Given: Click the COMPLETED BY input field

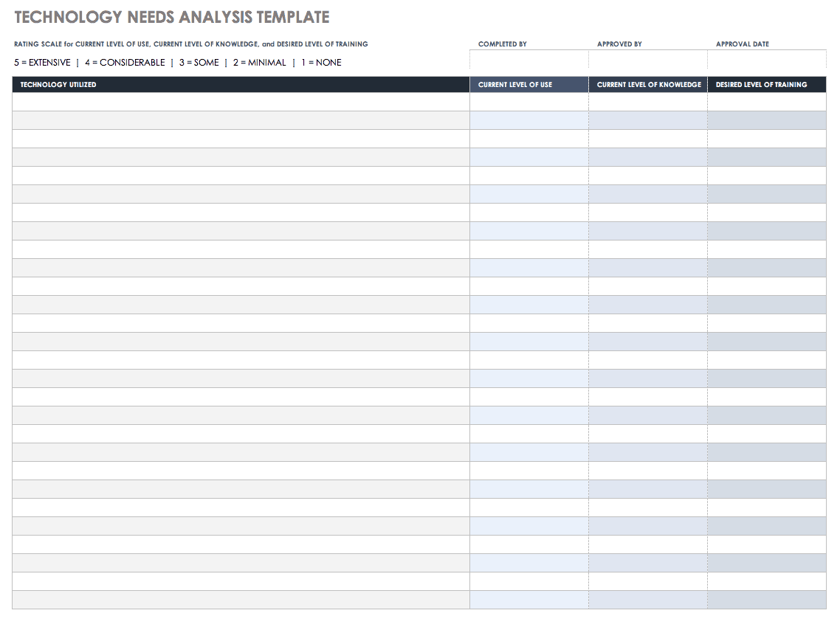Looking at the screenshot, I should click(x=528, y=59).
